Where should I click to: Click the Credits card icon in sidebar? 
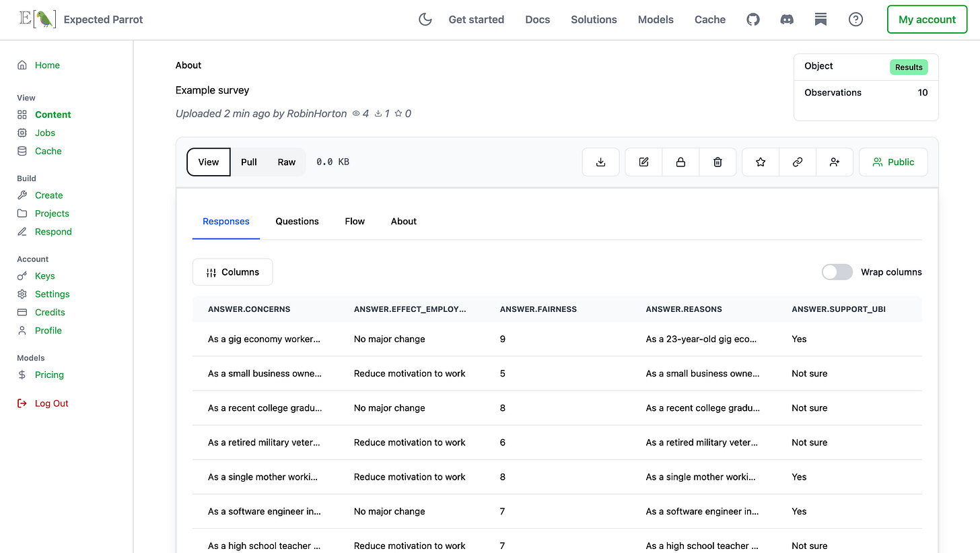pyautogui.click(x=22, y=313)
